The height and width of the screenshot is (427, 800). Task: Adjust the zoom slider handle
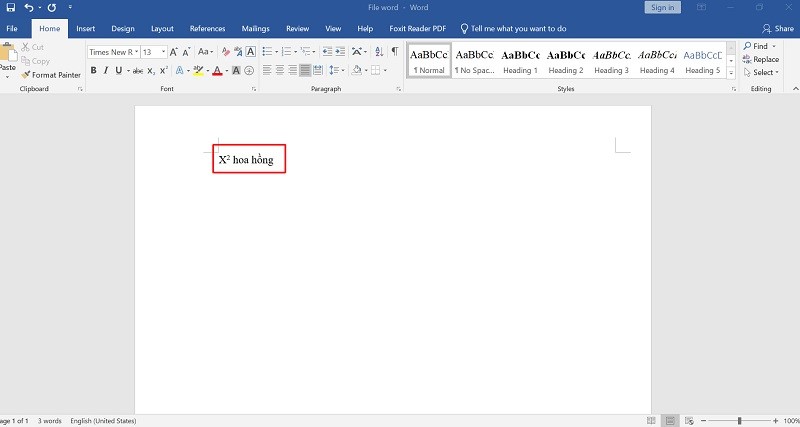(x=739, y=421)
